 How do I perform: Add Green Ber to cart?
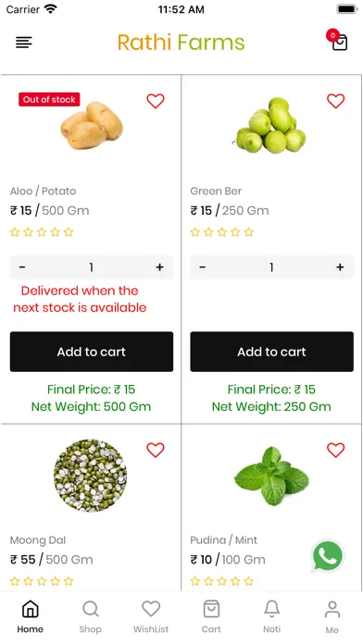(271, 352)
